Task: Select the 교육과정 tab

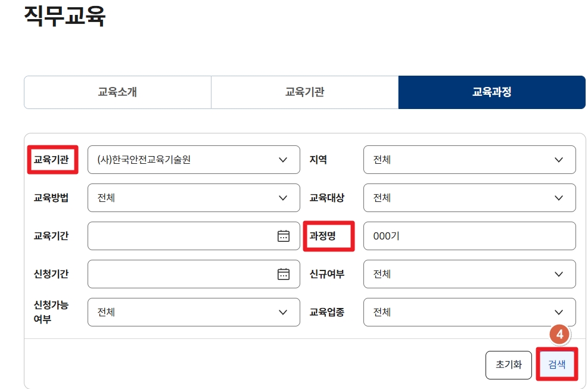Action: click(491, 92)
